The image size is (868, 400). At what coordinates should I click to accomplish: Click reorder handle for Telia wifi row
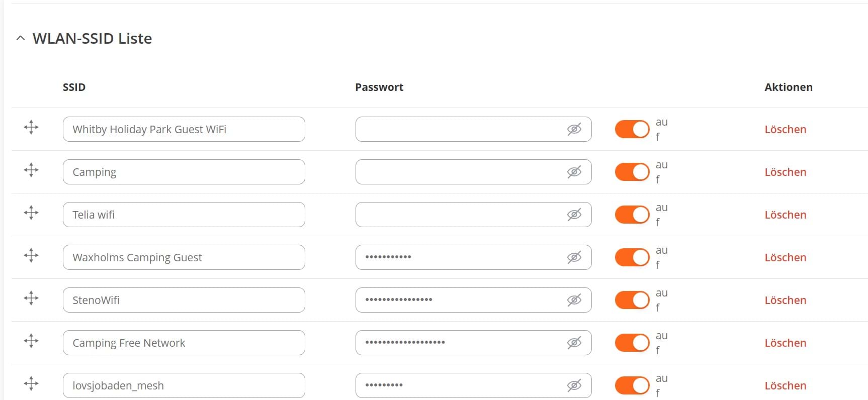(x=31, y=213)
